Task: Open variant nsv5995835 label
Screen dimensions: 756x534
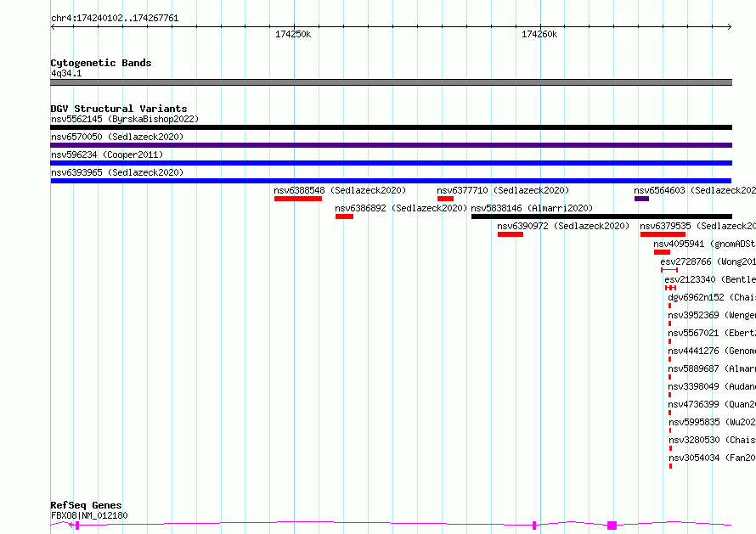Action: (x=712, y=422)
